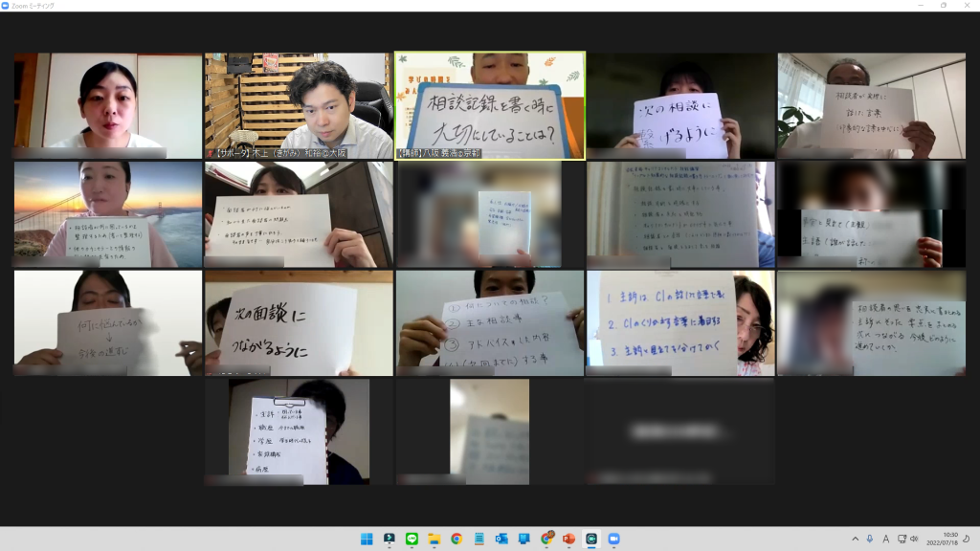This screenshot has height=551, width=980.
Task: Open the Windows Start menu
Action: [367, 539]
